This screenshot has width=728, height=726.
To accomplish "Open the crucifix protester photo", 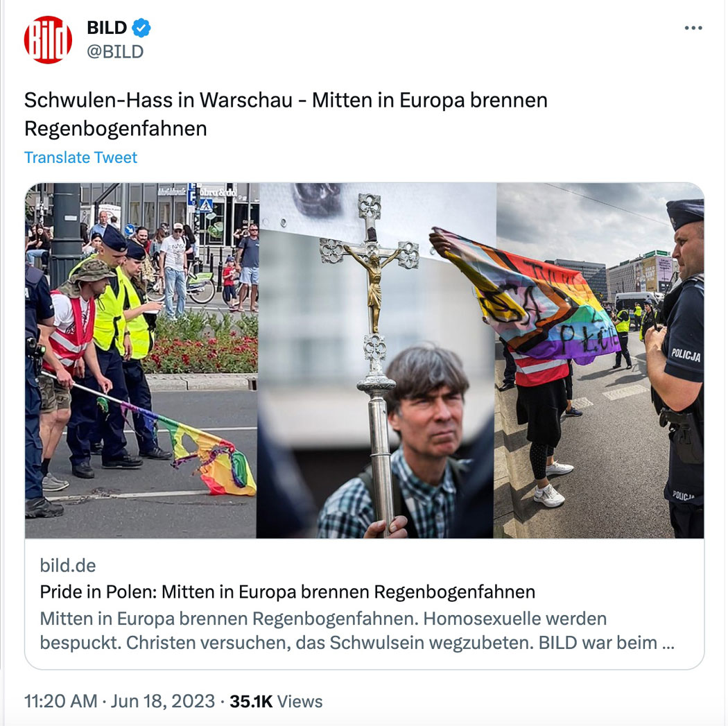I will (x=376, y=360).
